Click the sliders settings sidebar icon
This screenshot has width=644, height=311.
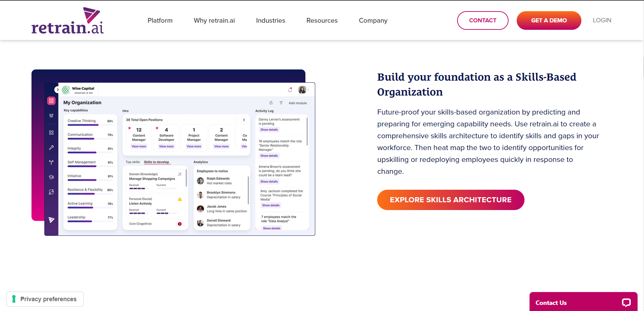[x=51, y=116]
